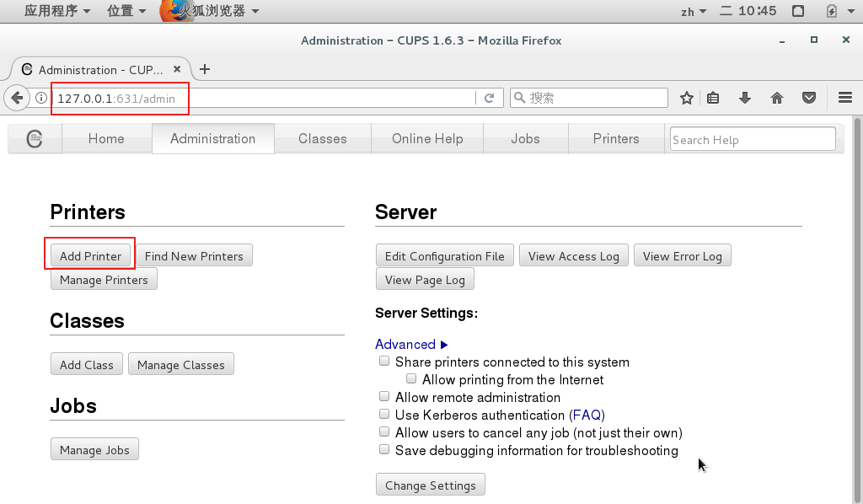Click the CUPS logo icon in navbar
The image size is (863, 504).
35,139
